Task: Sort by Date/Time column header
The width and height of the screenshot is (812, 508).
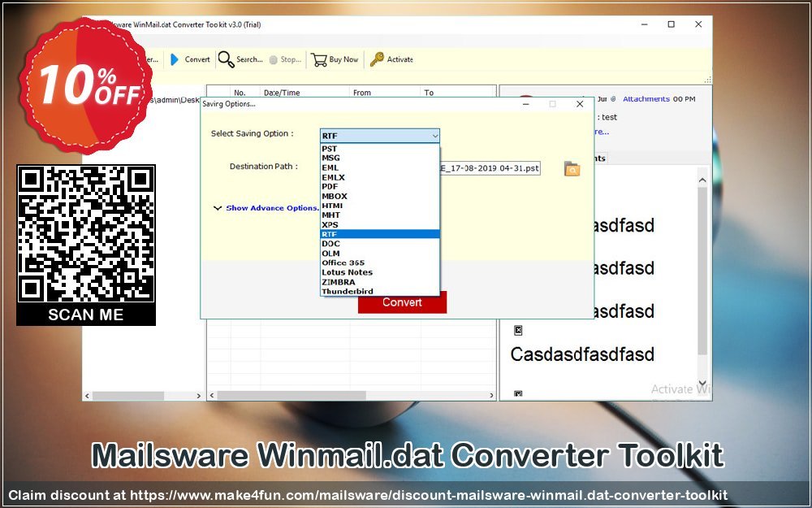Action: [304, 93]
